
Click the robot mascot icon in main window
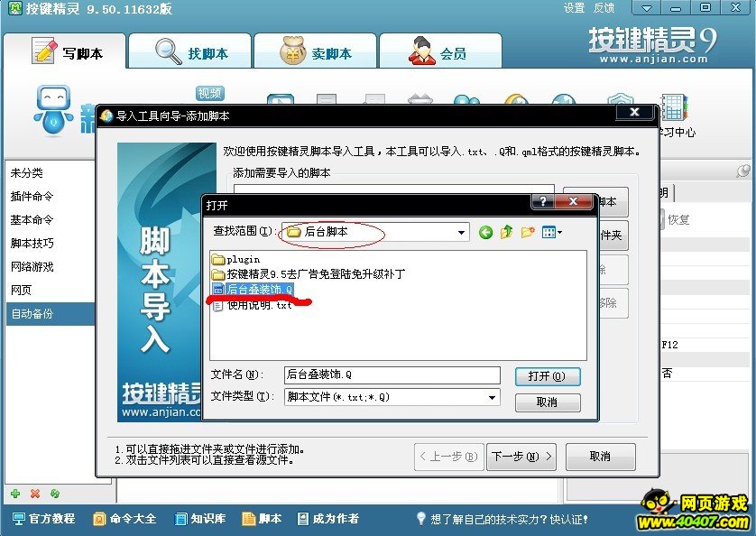coord(53,111)
